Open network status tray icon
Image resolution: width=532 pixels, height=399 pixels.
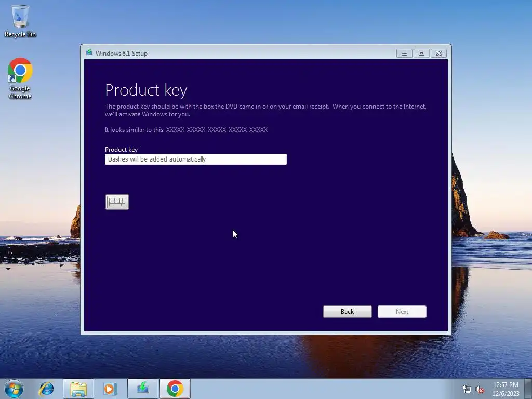(467, 390)
